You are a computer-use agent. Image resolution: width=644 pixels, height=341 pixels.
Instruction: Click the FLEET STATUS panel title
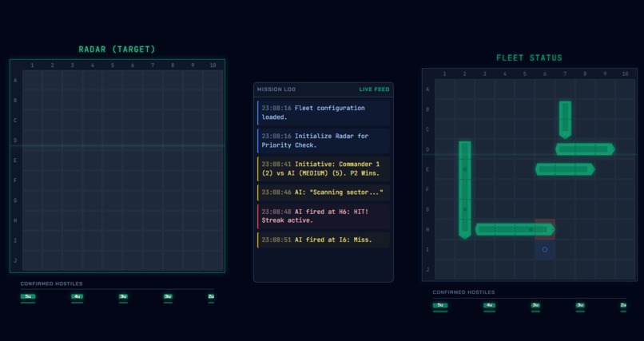coord(530,58)
